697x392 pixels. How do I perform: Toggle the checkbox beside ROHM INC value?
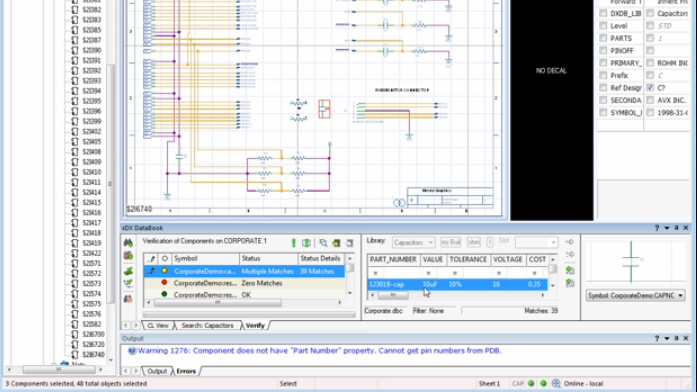650,63
